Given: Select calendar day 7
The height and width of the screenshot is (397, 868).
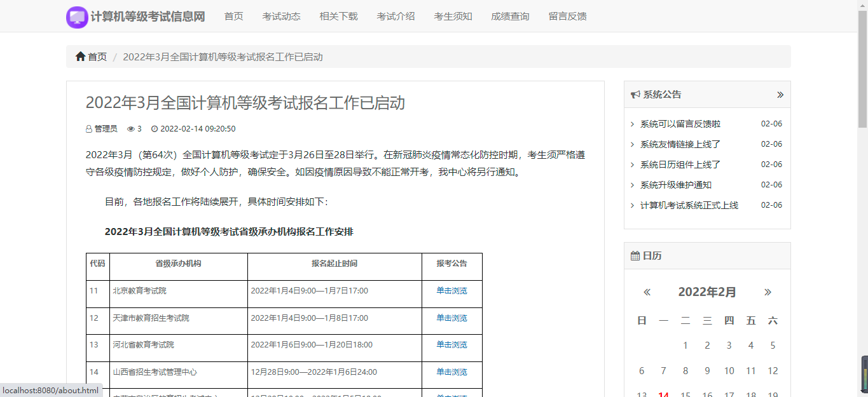Looking at the screenshot, I should point(663,371).
